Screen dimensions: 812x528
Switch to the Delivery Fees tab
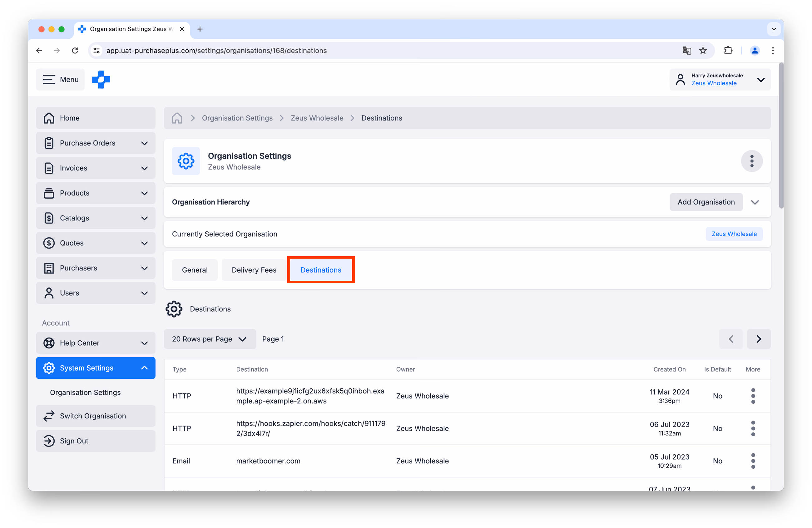click(254, 270)
